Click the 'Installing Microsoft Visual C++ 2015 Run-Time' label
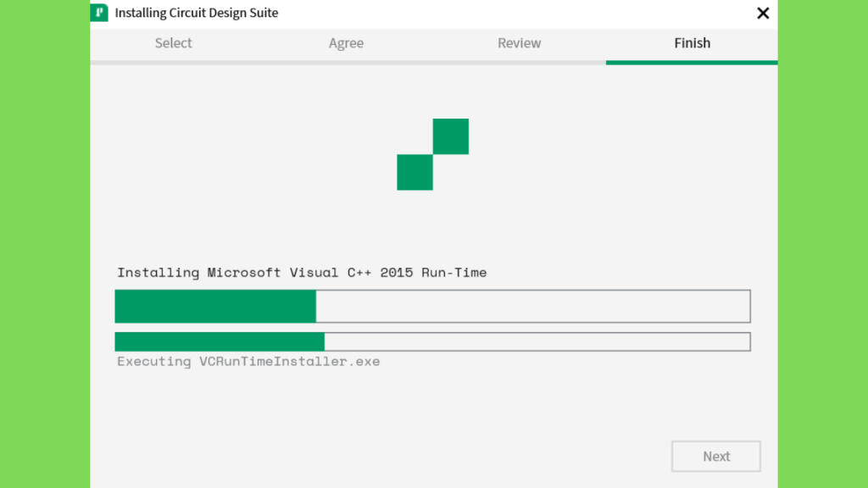The image size is (868, 488). [x=302, y=272]
